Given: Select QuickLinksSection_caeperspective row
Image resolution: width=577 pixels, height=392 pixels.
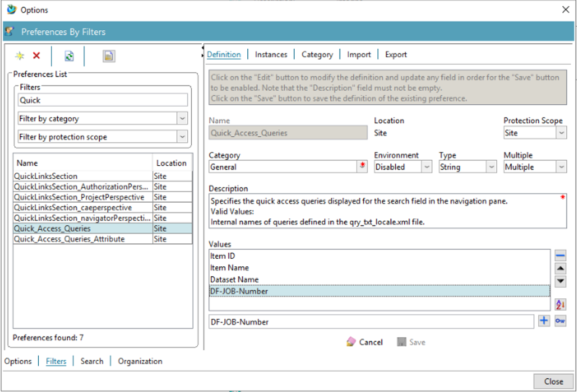Looking at the screenshot, I should pyautogui.click(x=103, y=207).
